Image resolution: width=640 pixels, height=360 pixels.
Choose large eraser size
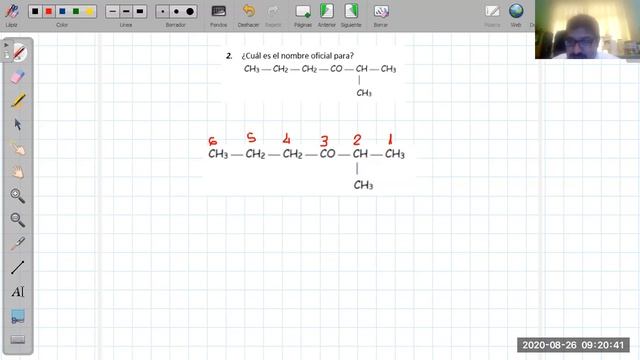coord(190,11)
